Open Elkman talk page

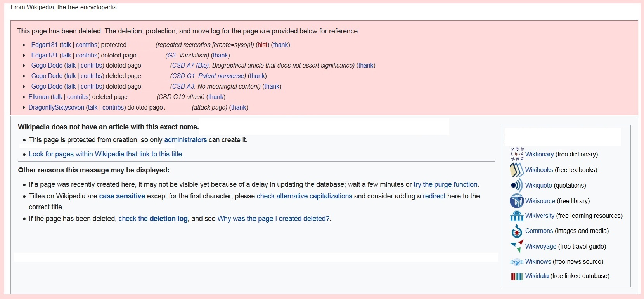coord(57,97)
